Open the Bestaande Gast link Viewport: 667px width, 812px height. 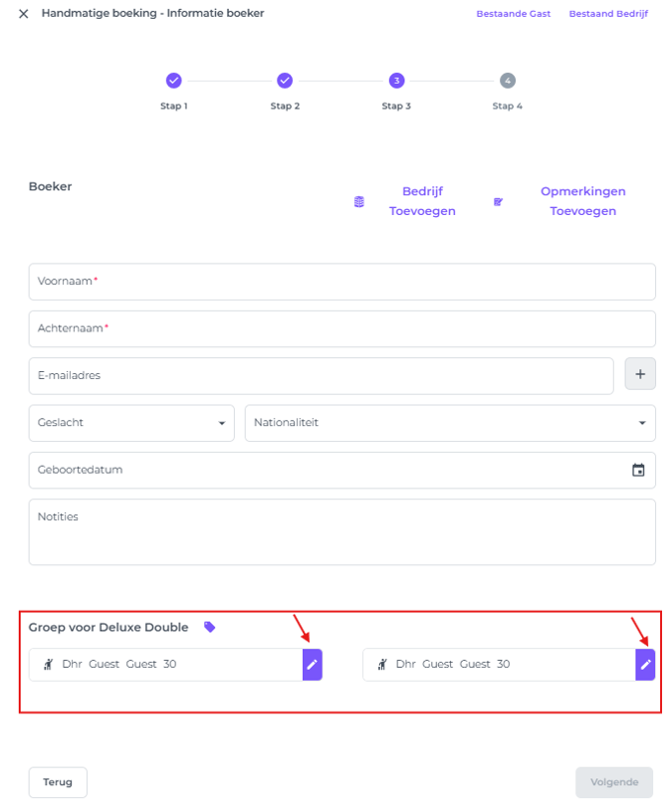point(513,14)
